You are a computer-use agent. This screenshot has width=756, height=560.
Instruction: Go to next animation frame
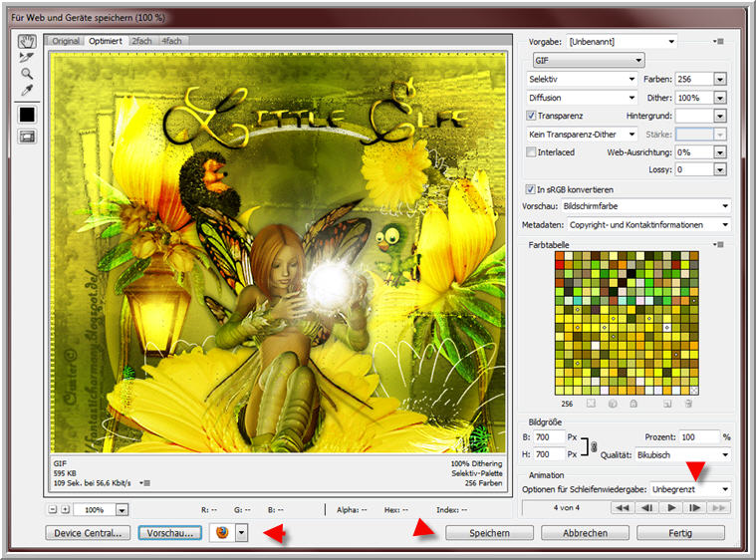[x=695, y=507]
